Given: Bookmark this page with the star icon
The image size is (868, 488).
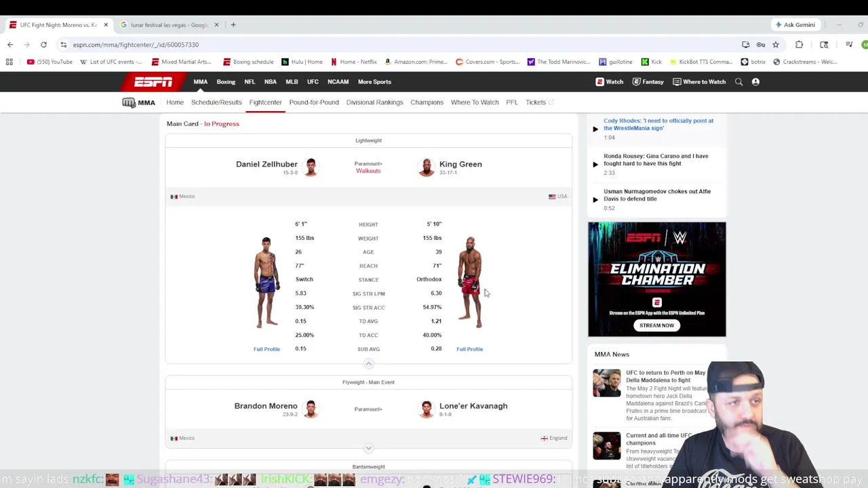Looking at the screenshot, I should pyautogui.click(x=776, y=45).
